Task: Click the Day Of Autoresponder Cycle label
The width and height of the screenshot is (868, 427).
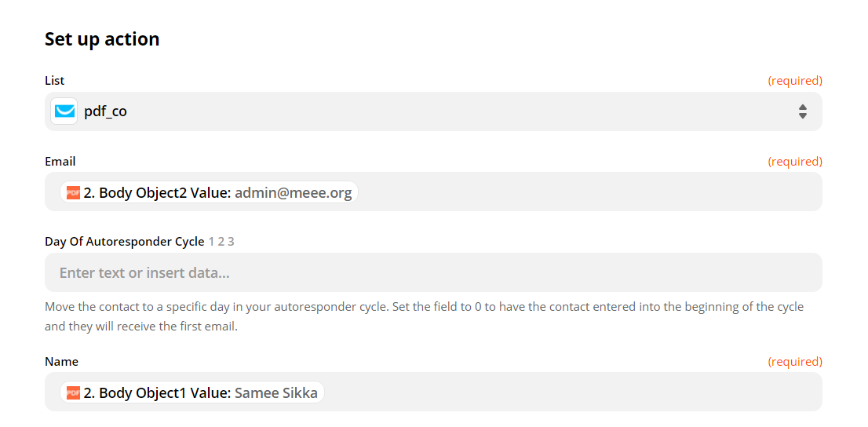Action: 125,242
